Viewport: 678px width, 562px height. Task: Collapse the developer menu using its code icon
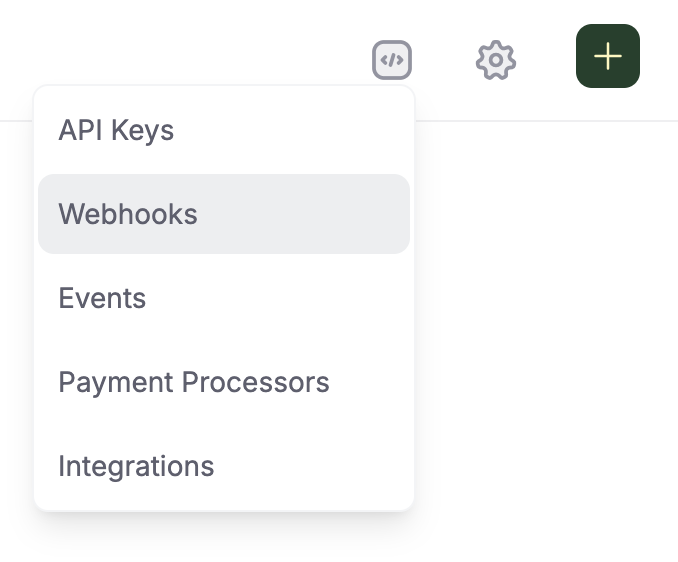[392, 60]
